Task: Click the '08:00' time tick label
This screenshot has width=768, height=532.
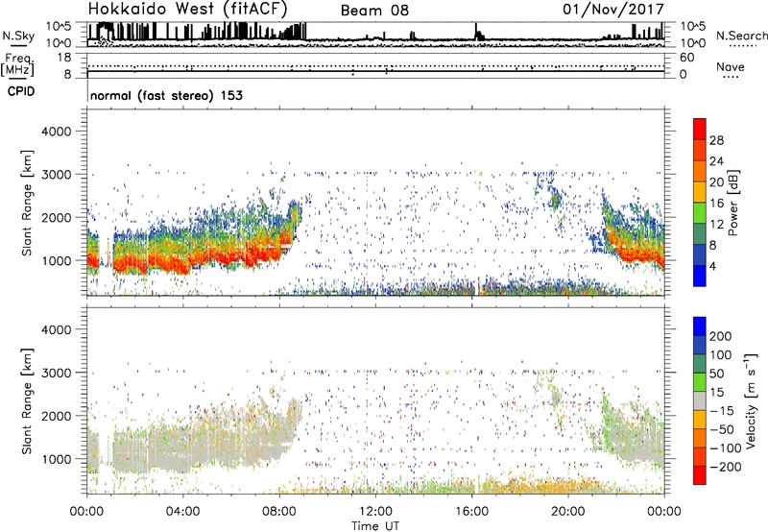Action: [279, 512]
